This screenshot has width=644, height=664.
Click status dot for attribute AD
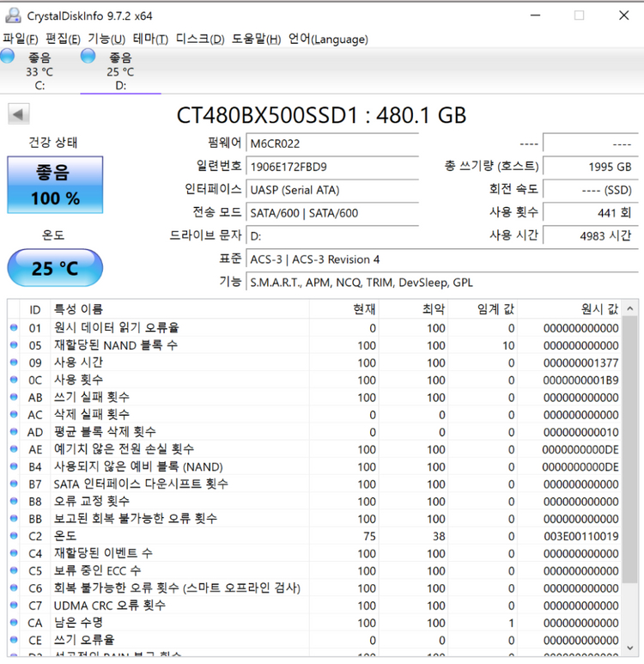pos(14,431)
